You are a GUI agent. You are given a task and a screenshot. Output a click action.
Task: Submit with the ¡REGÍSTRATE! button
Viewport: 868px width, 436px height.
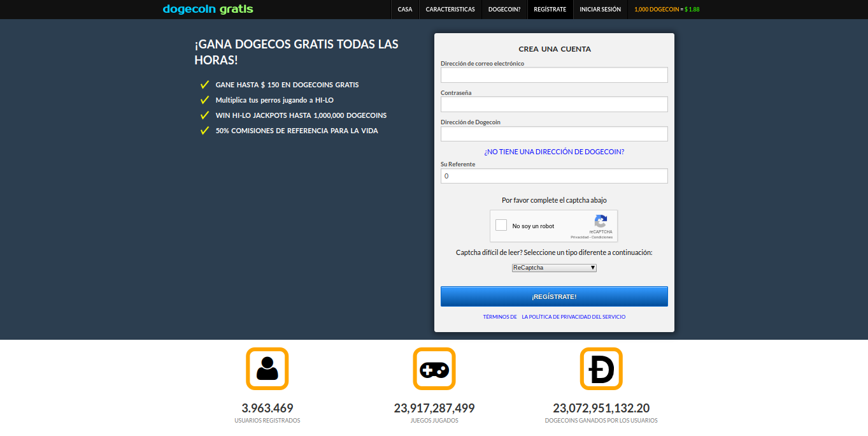554,296
